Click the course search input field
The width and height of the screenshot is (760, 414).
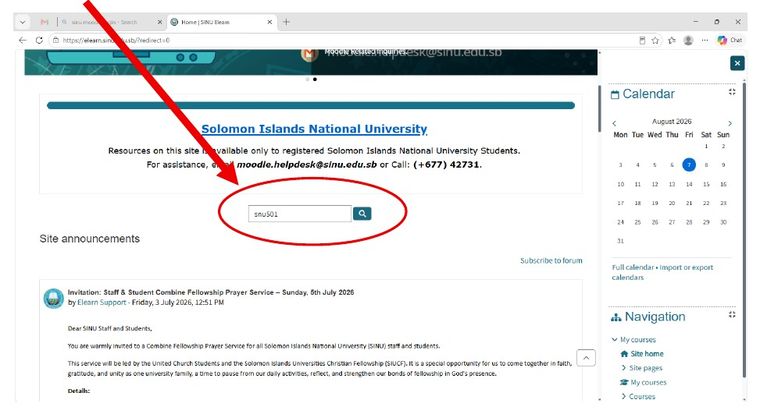(x=300, y=214)
